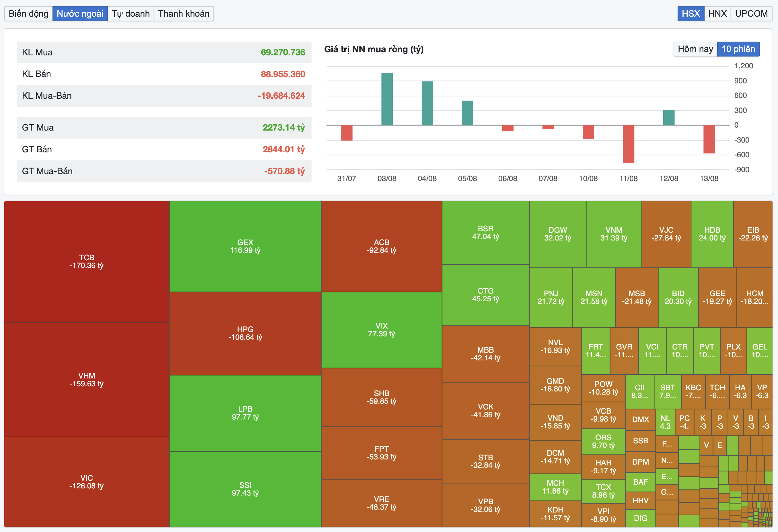The width and height of the screenshot is (778, 532).
Task: Select the 10 phiên chart view
Action: (738, 49)
